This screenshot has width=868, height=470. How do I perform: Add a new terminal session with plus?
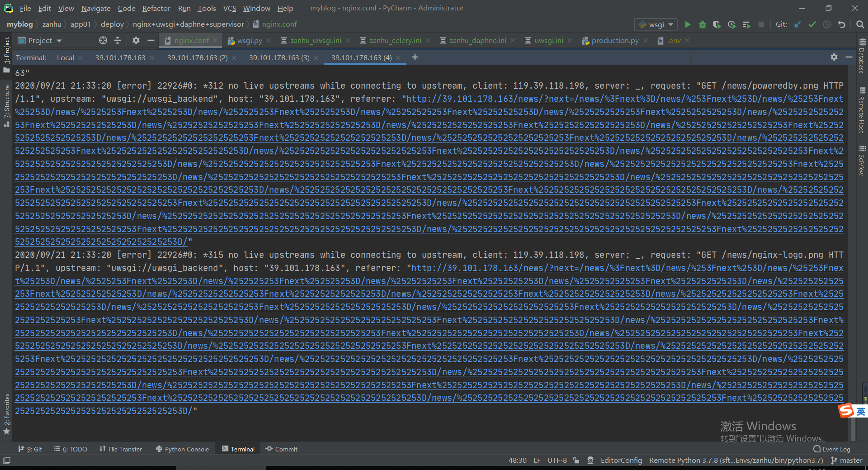[x=415, y=57]
